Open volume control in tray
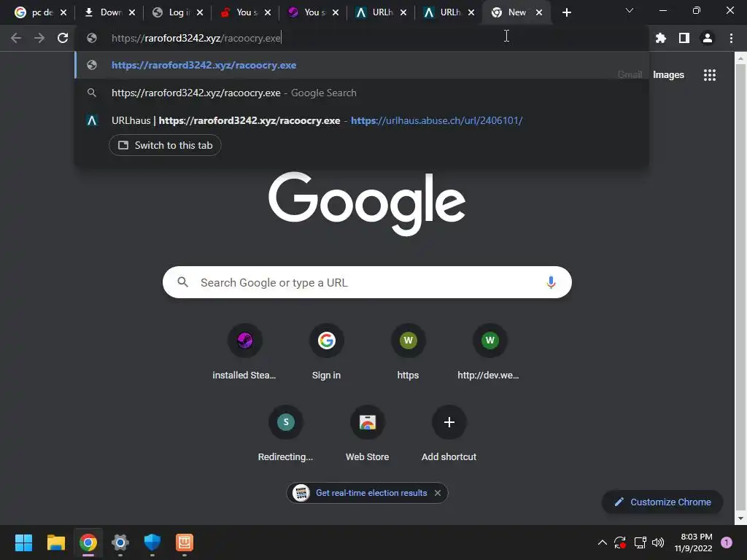This screenshot has width=747, height=560. click(x=658, y=542)
